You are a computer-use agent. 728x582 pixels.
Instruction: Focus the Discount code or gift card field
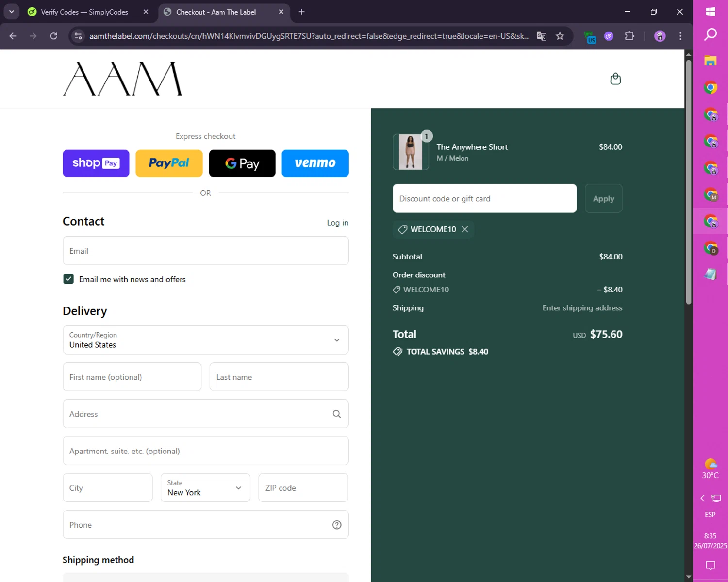click(485, 198)
